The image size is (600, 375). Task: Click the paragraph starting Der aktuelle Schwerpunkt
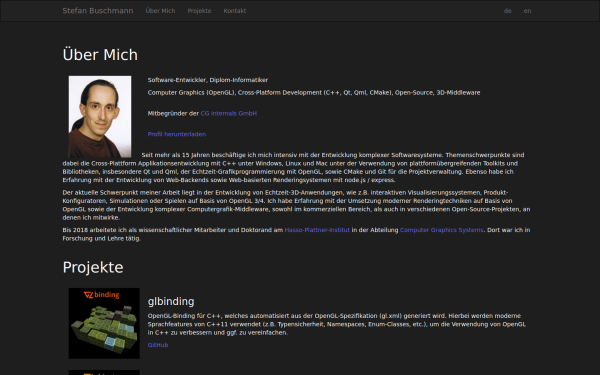(x=297, y=205)
